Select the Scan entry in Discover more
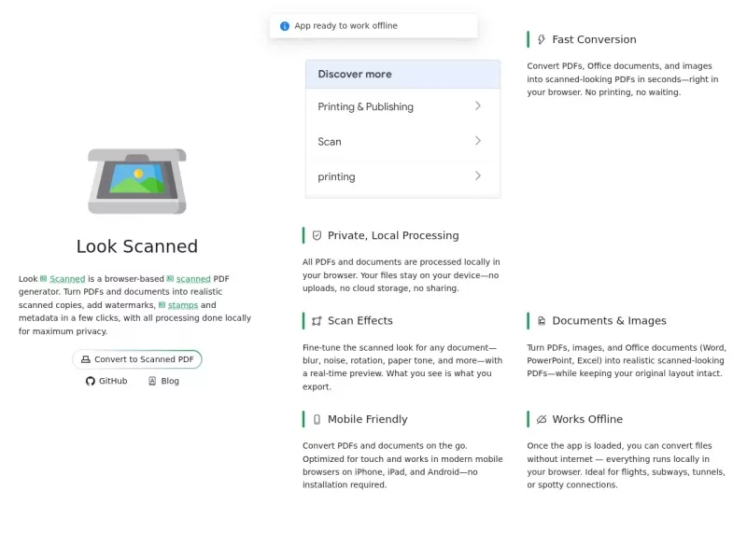747x560 pixels. (402, 142)
